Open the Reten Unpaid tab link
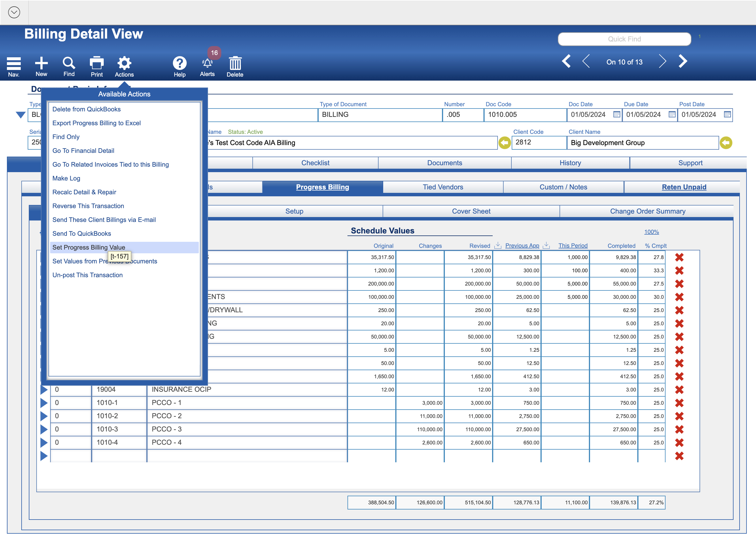This screenshot has width=756, height=540. tap(684, 187)
